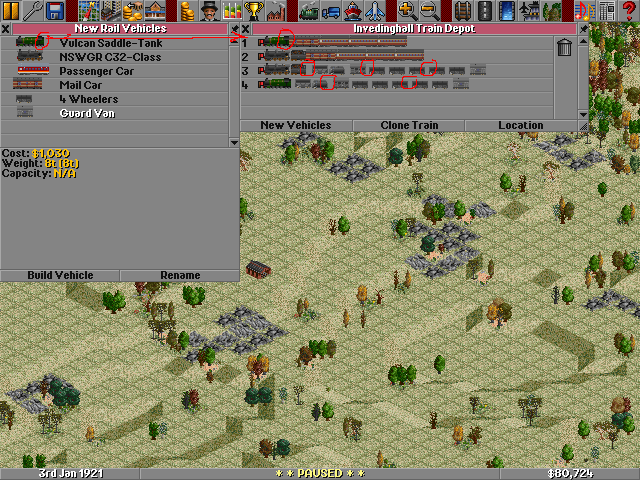
Task: Click the depot window scrollbar down arrow
Action: 583,115
